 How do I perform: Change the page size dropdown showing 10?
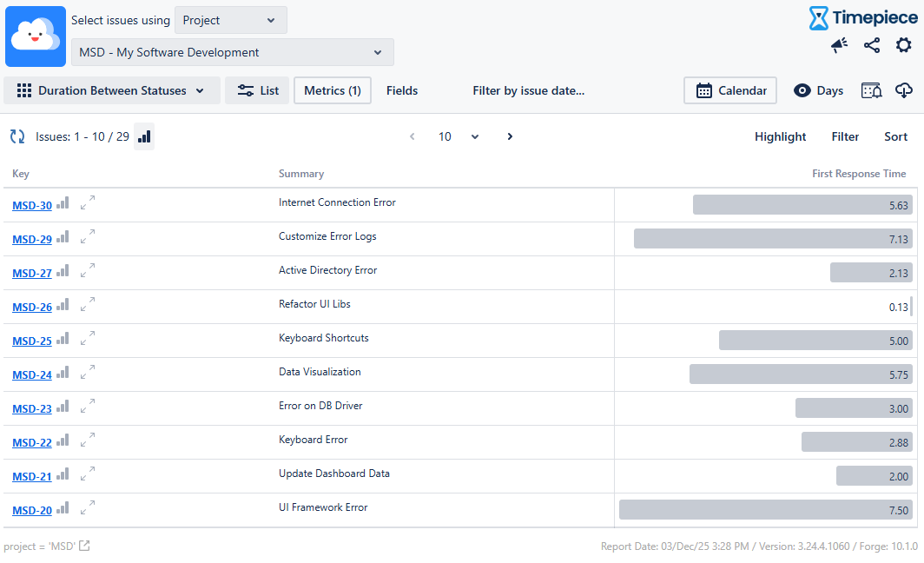459,136
